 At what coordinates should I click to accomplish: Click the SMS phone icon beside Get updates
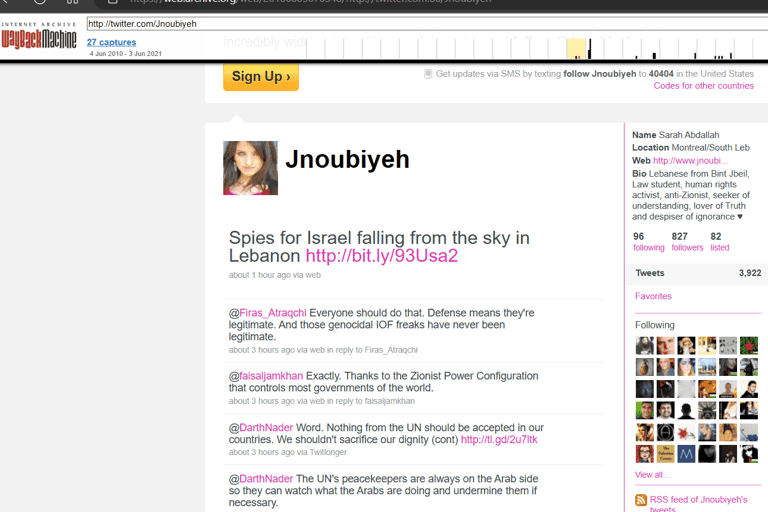pyautogui.click(x=428, y=74)
